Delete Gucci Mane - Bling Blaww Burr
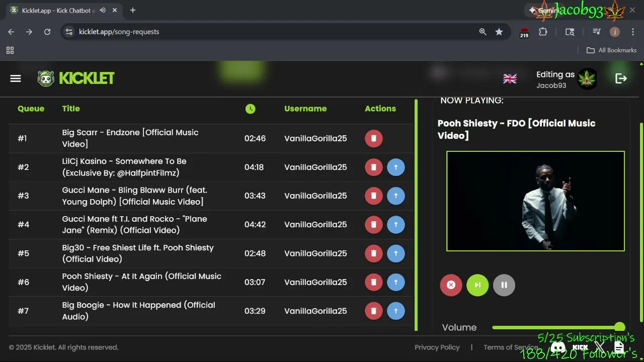The width and height of the screenshot is (644, 362). (x=374, y=196)
